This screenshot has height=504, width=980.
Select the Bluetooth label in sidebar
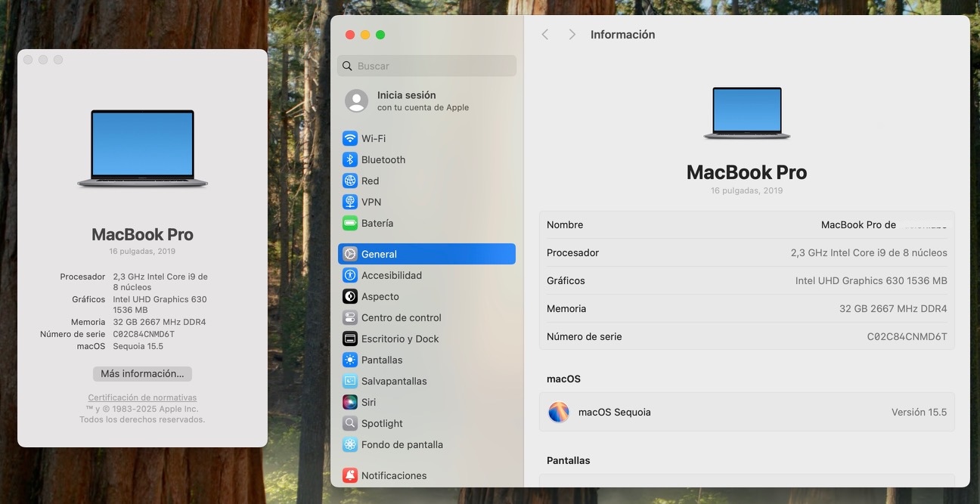tap(383, 159)
